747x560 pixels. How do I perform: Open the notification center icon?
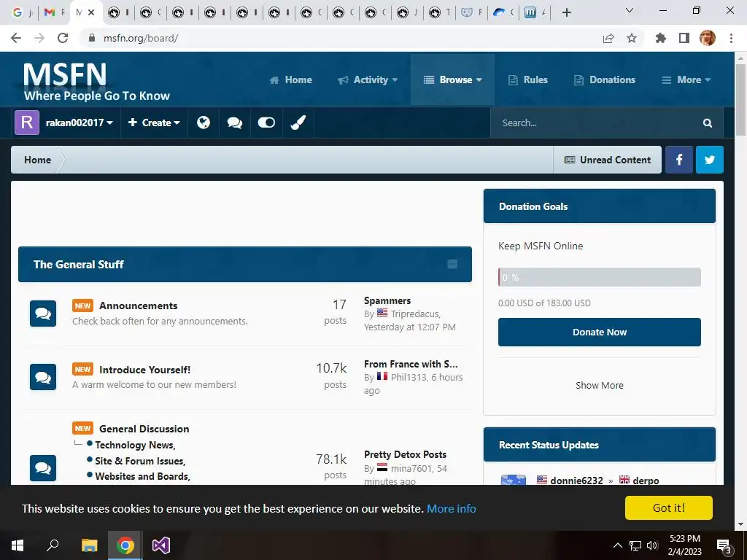click(724, 546)
